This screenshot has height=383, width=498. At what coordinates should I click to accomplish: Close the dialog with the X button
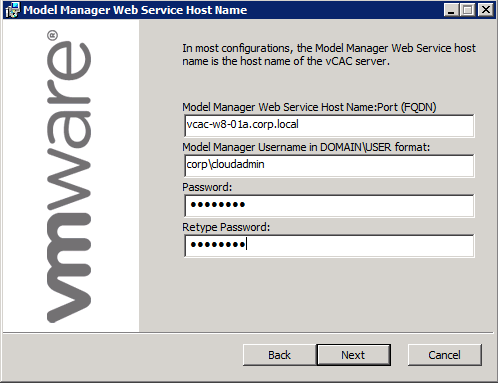point(486,10)
